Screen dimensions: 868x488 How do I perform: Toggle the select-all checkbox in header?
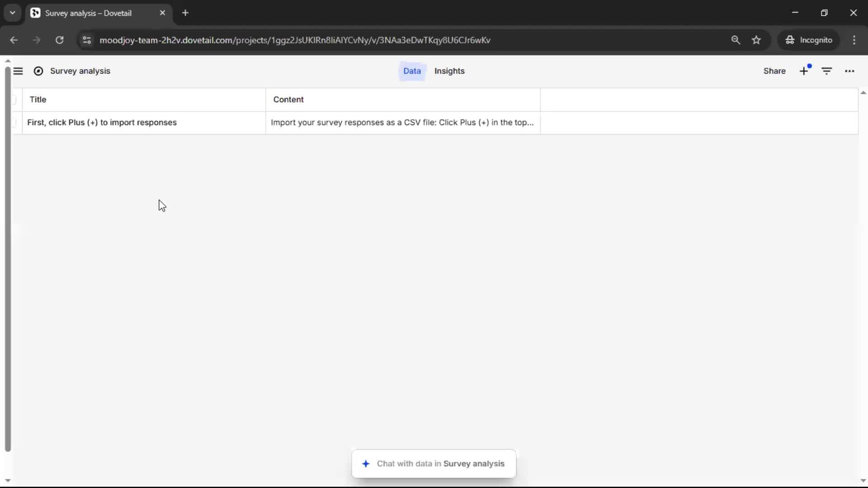(x=14, y=99)
